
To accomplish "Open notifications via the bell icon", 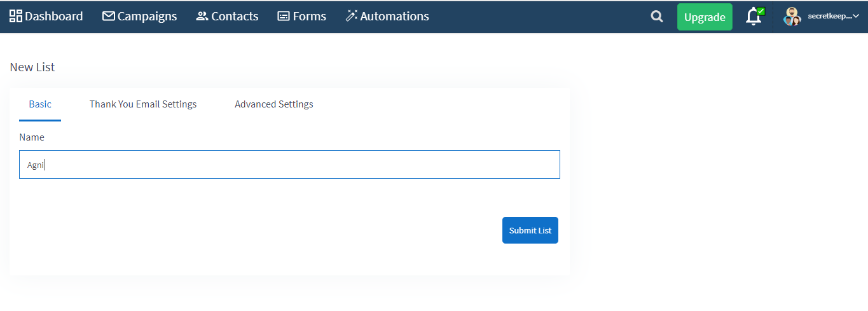I will pos(754,17).
